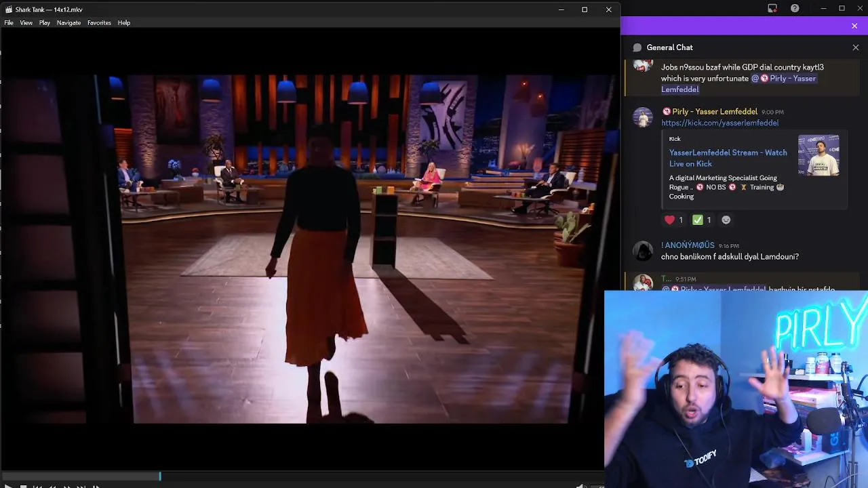Image resolution: width=868 pixels, height=488 pixels.
Task: Click the 9:16 PM timestamp
Action: click(x=729, y=246)
